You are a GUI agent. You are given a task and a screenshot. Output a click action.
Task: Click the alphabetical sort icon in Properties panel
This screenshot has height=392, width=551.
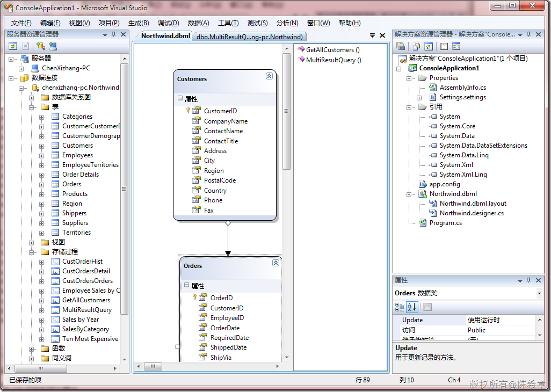412,307
